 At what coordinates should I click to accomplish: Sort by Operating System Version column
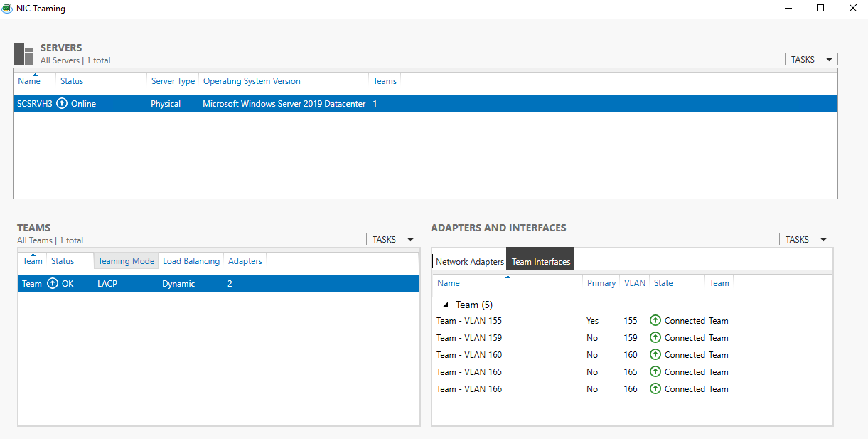[252, 81]
